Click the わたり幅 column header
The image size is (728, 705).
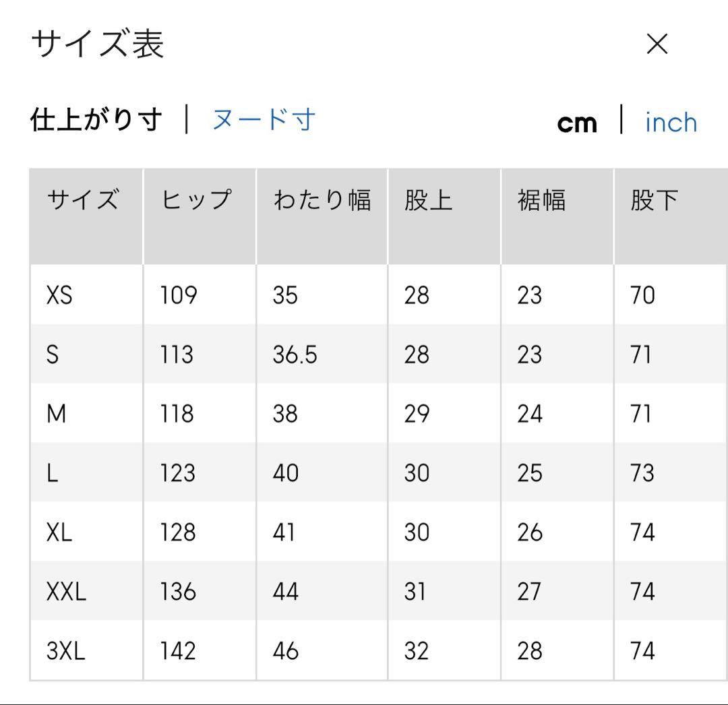[x=322, y=201]
